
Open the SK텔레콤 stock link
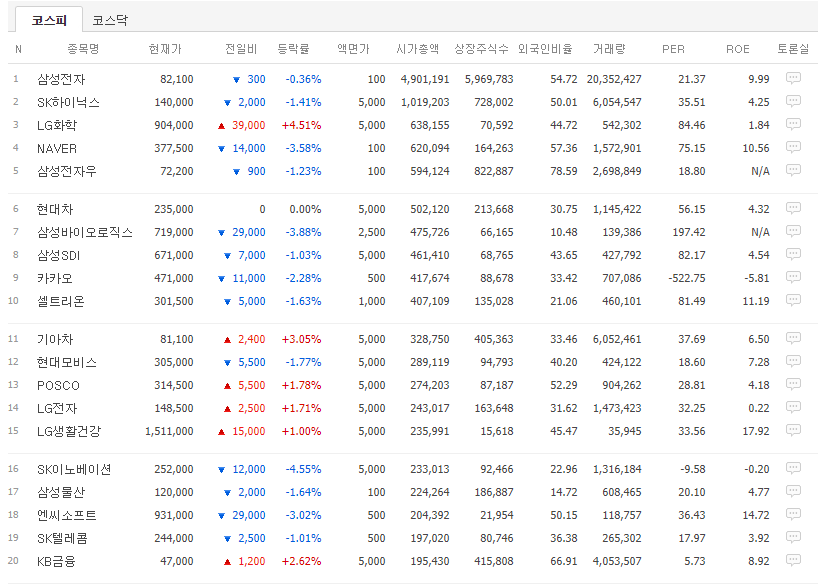62,539
